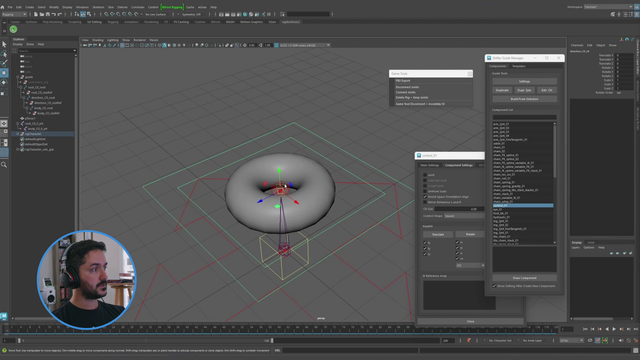Open the Control Shape dropdown showing Square

(x=464, y=216)
